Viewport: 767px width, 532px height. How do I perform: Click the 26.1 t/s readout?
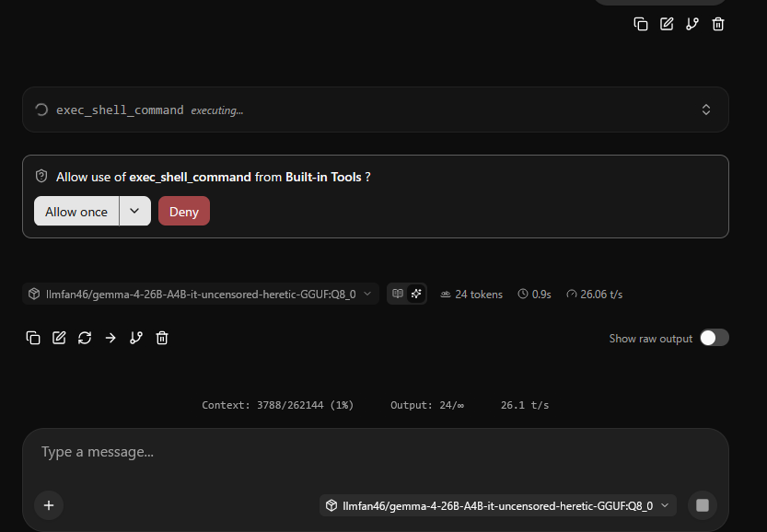[x=525, y=405]
